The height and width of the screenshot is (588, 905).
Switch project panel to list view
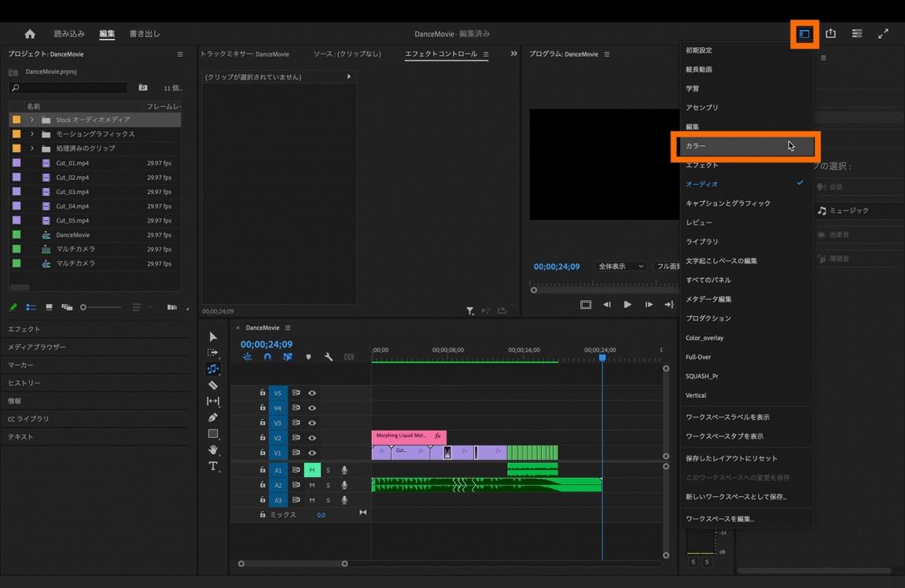click(x=31, y=307)
